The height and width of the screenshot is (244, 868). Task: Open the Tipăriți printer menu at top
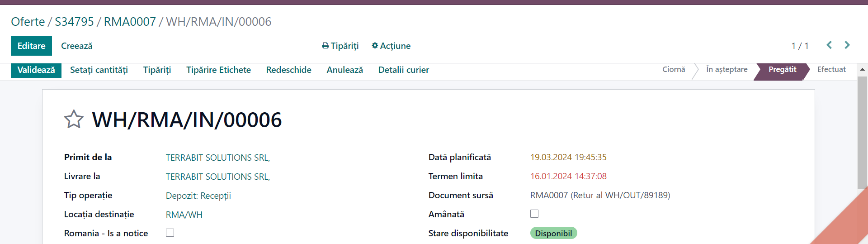pyautogui.click(x=340, y=46)
